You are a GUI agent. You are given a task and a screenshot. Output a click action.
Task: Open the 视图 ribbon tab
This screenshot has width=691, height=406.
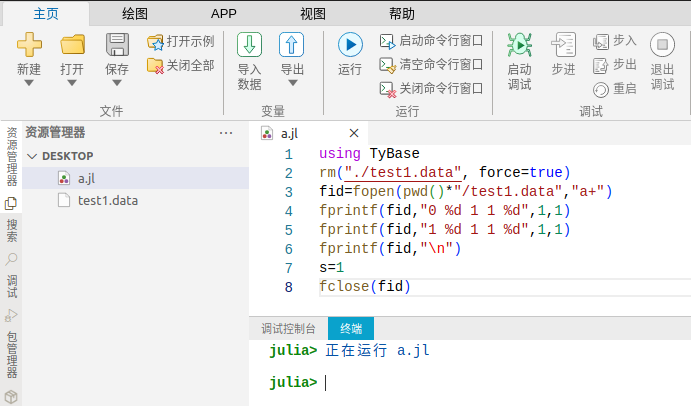coord(312,14)
